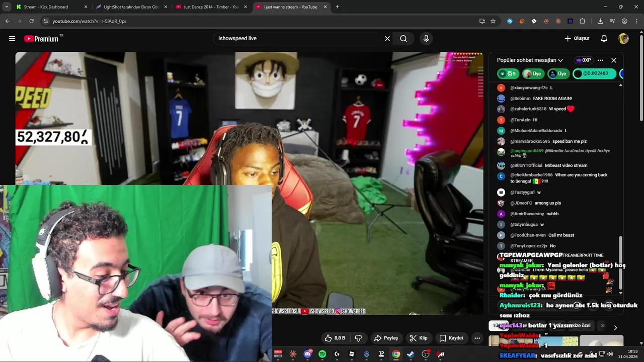
Task: Click @TonyLopez-cz2jx No message
Action: (x=533, y=246)
